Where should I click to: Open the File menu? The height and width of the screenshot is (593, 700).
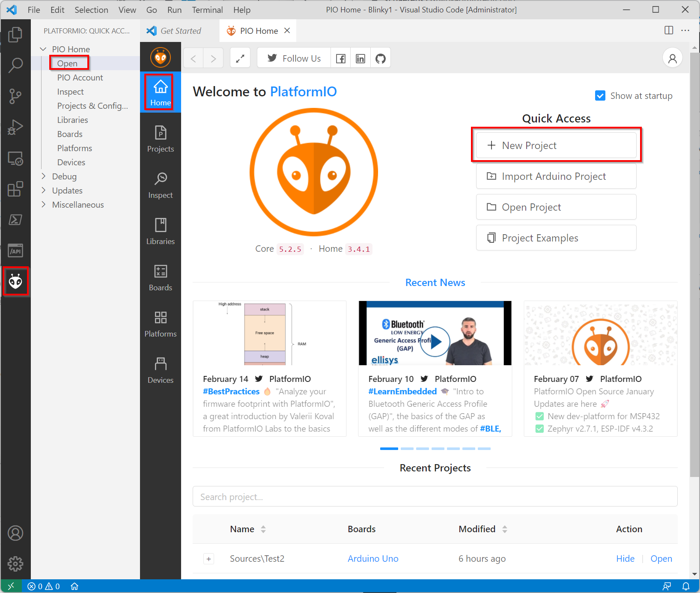[34, 10]
